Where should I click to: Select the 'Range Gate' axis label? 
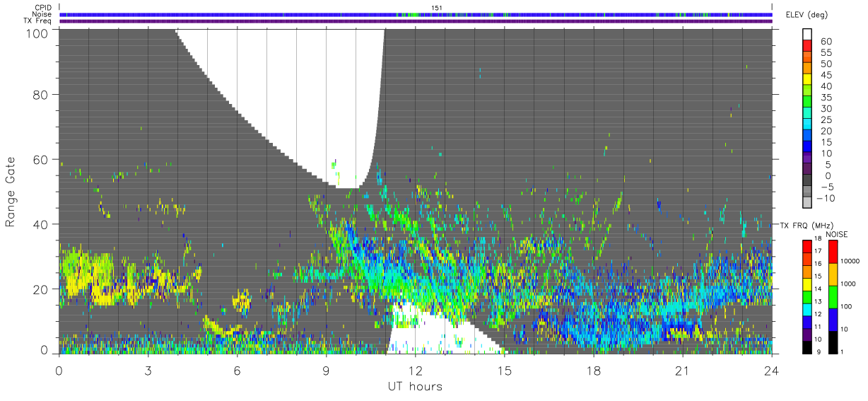tap(11, 191)
